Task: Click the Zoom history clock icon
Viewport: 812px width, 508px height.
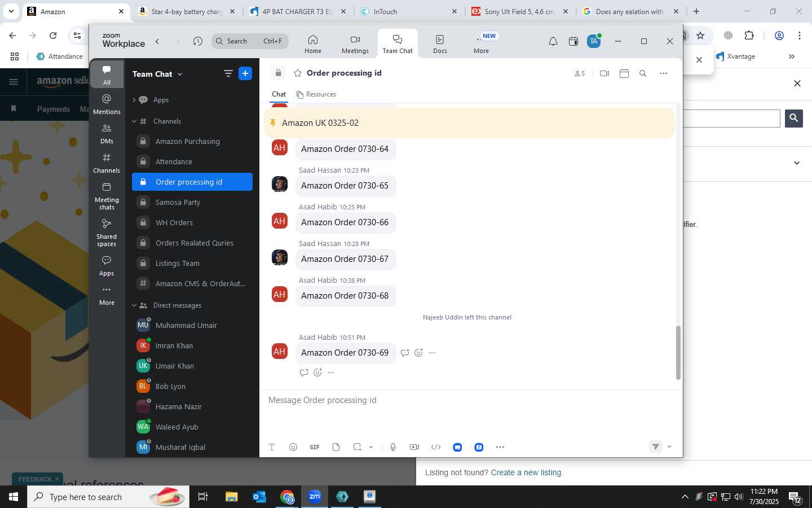Action: click(197, 41)
